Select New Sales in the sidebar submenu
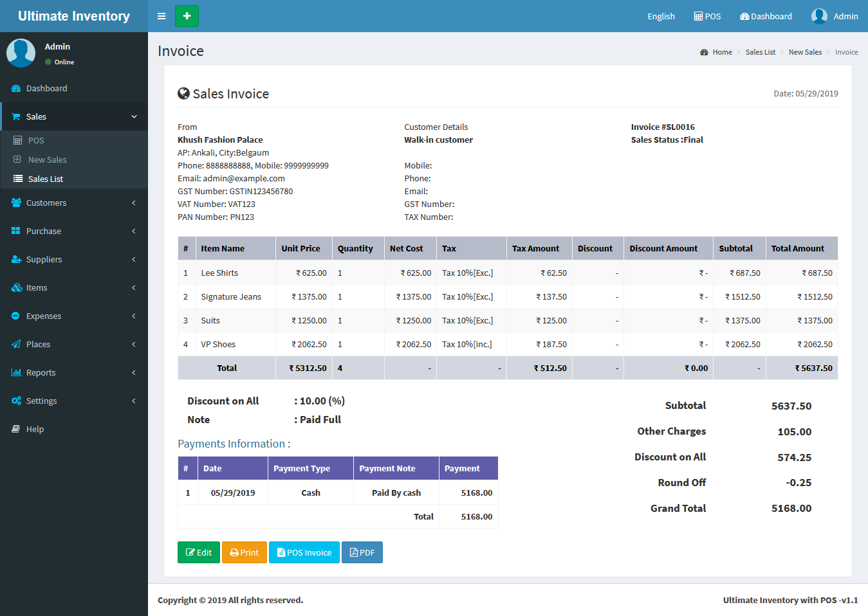868x616 pixels. tap(47, 160)
